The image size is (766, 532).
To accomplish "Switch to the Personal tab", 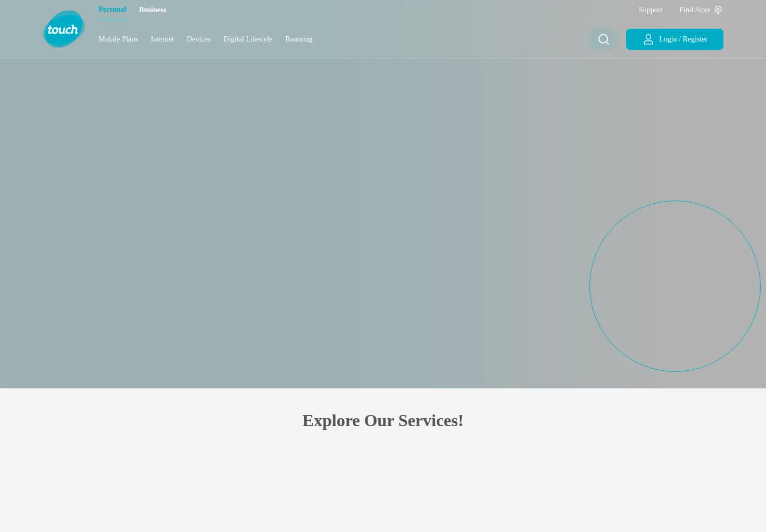I will point(112,10).
